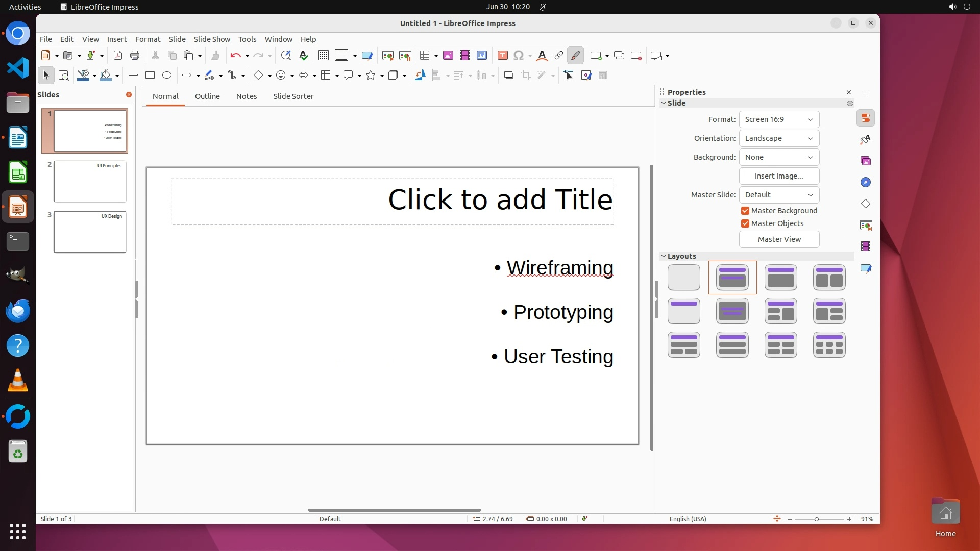
Task: Toggle the Draw Functions toolbar button
Action: 576,56
